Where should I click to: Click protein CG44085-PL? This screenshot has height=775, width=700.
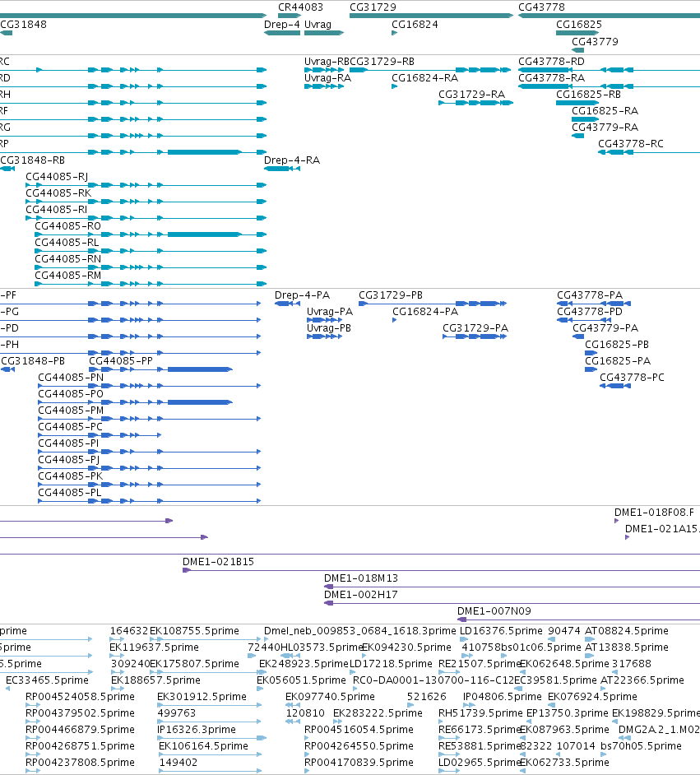click(70, 493)
